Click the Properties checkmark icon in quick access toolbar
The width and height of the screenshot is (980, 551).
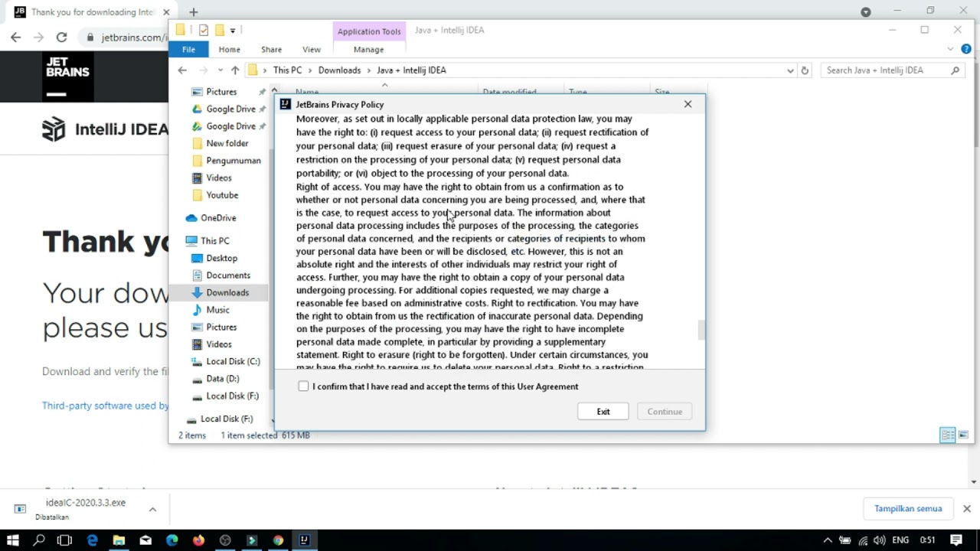point(203,30)
